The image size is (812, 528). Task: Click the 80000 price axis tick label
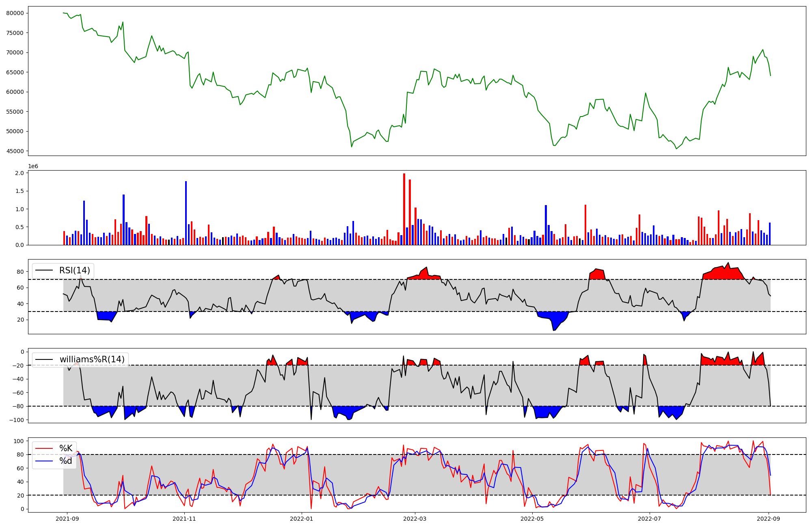[15, 13]
